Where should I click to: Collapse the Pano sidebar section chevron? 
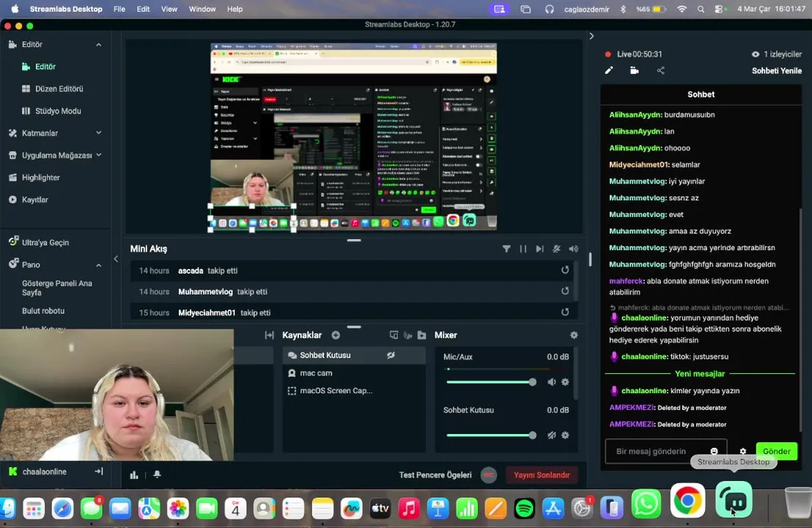pos(98,265)
